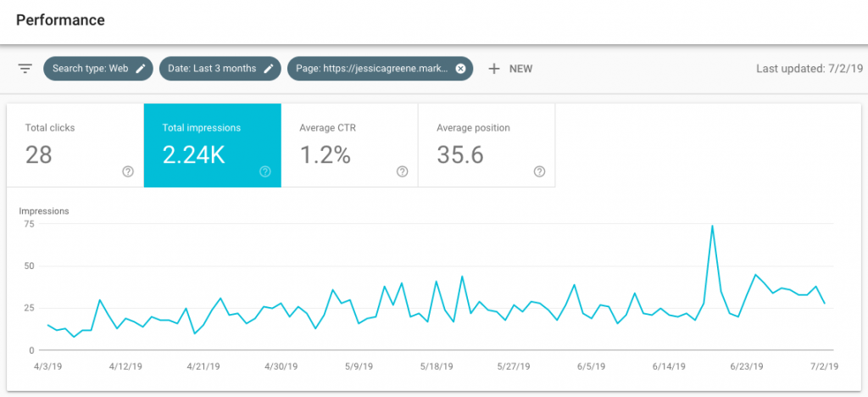Image resolution: width=868 pixels, height=397 pixels.
Task: Enable the Average position metric card
Action: click(x=487, y=145)
